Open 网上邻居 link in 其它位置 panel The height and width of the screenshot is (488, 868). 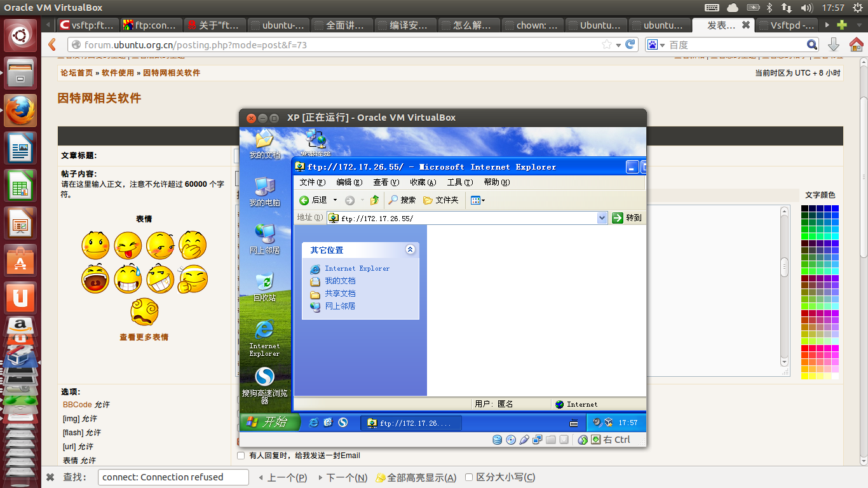[340, 306]
